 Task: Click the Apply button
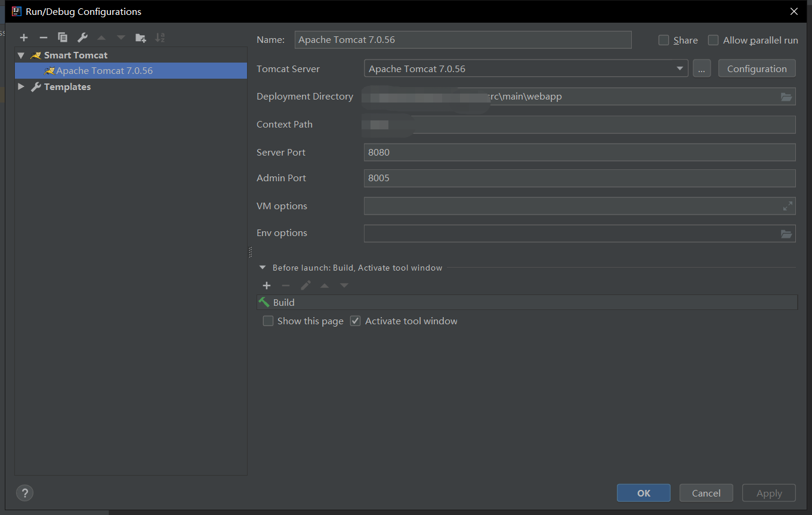[x=769, y=493]
